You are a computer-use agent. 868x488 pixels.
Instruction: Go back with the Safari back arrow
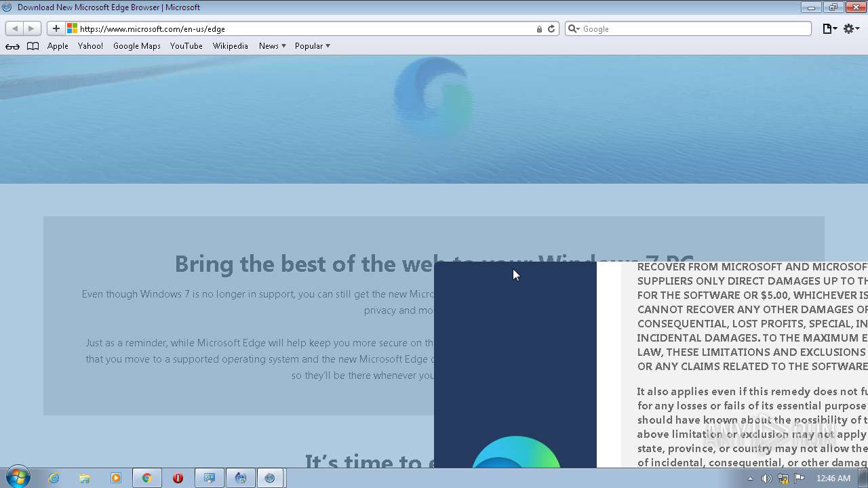15,28
